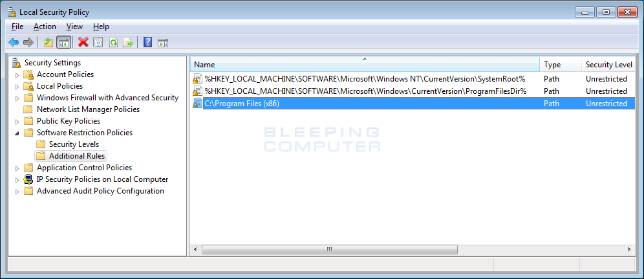Image resolution: width=644 pixels, height=279 pixels.
Task: Select the SystemRoot registry path rule name
Action: [x=365, y=79]
